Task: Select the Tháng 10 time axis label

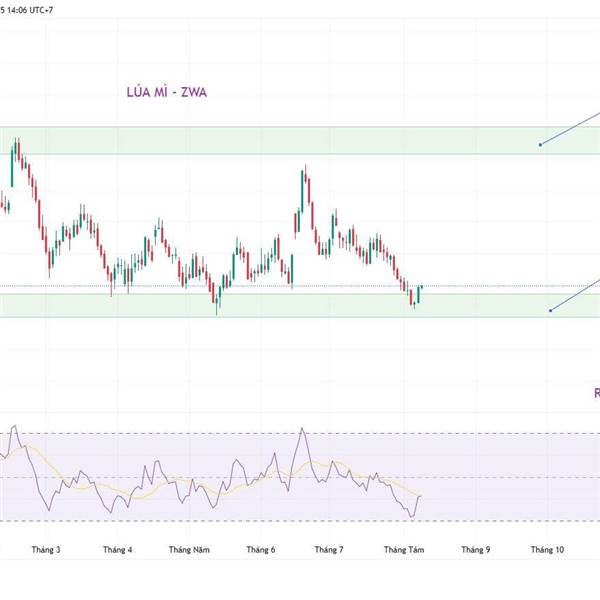Action: pos(547,549)
